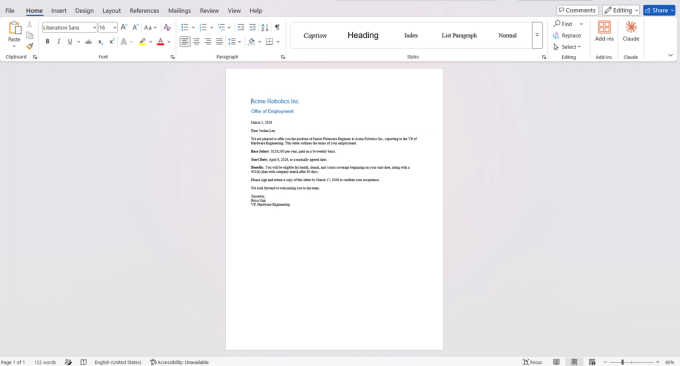The height and width of the screenshot is (366, 680).
Task: Toggle show paragraph marks
Action: coord(277,27)
